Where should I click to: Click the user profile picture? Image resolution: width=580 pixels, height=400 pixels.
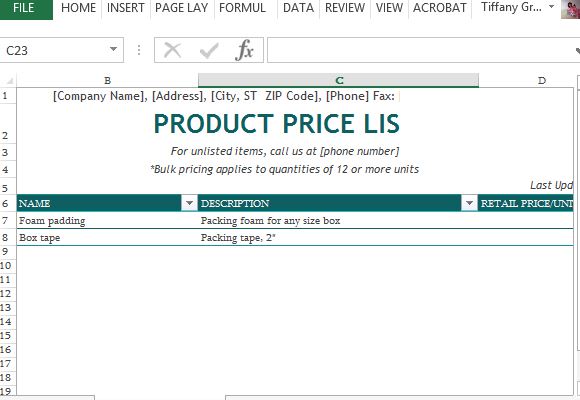571,9
